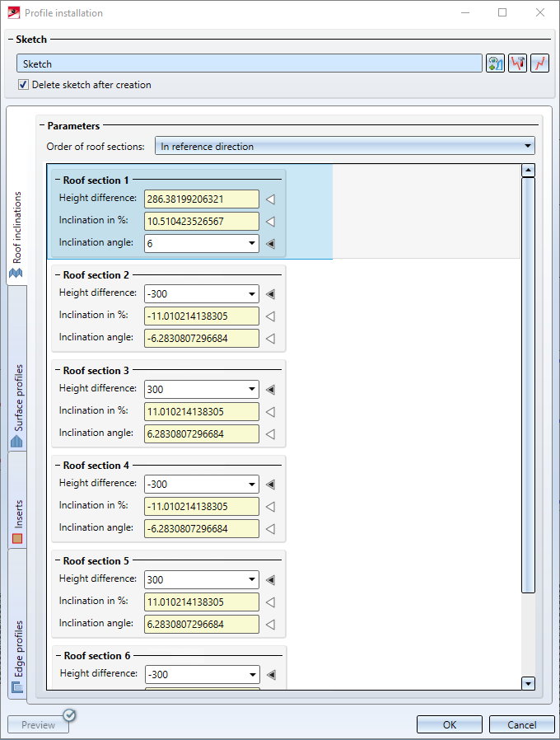Click the triangle for Roof section 3 Inclination in %
Screen dimensions: 560x740
[270, 411]
